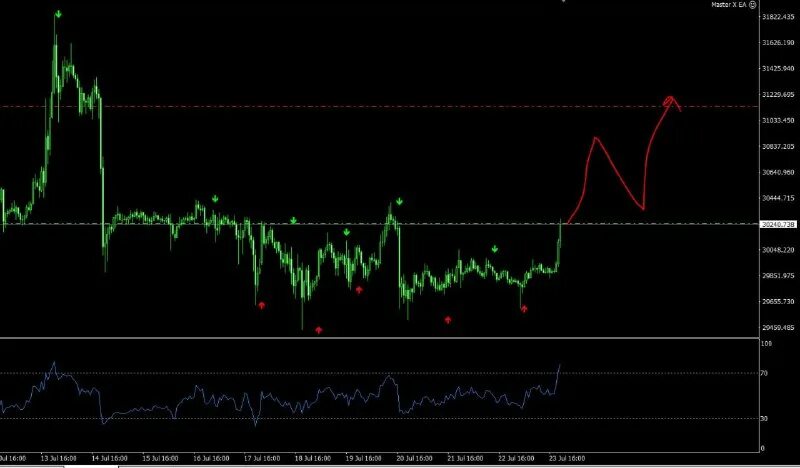
Task: Select the red up arrow below the 17 Jul low
Action: point(262,305)
